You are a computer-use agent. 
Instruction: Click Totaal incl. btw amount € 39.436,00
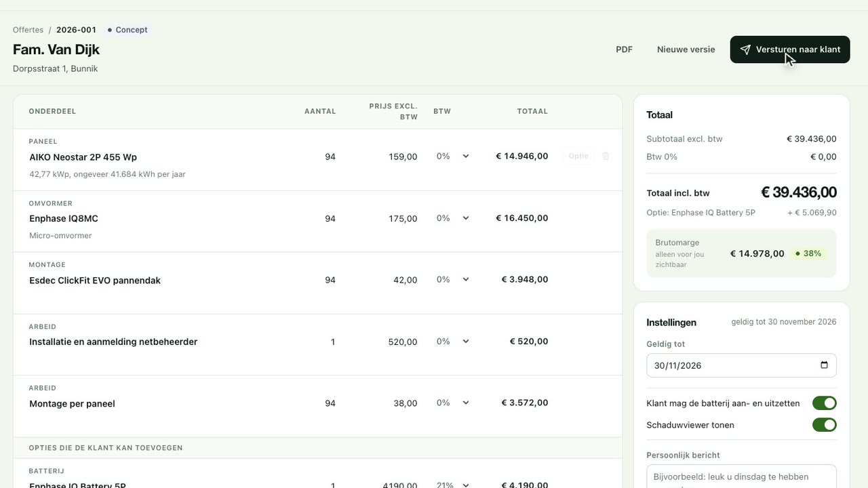(x=798, y=192)
